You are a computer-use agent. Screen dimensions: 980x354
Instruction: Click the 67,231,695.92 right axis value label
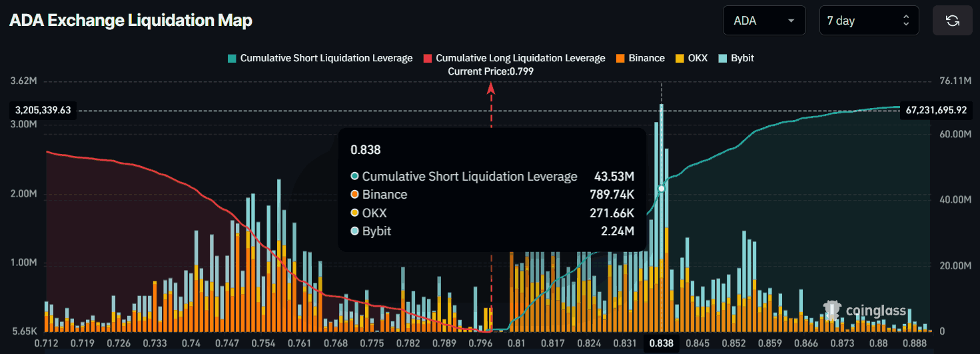935,110
